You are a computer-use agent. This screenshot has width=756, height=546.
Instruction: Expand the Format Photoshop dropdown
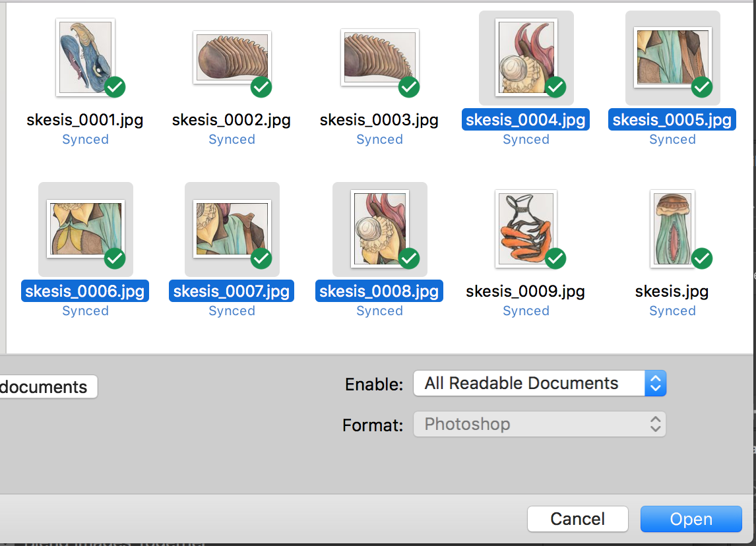point(539,424)
